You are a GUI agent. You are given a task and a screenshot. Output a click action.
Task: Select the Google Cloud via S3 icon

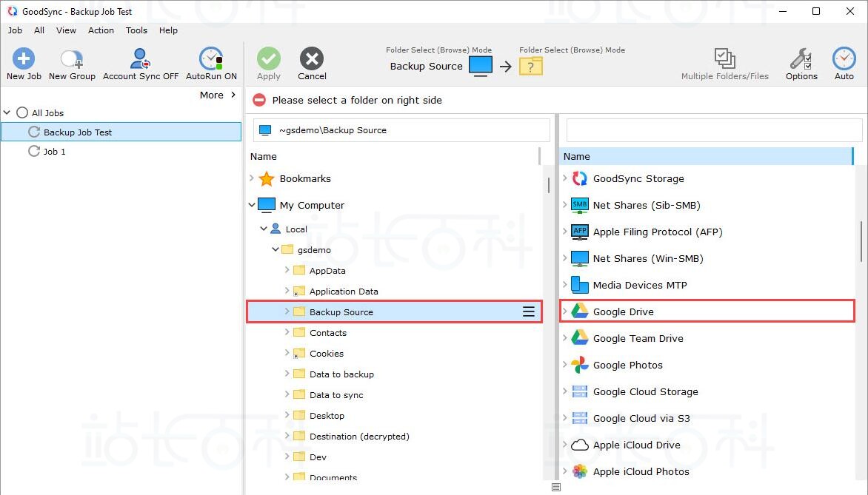click(580, 418)
